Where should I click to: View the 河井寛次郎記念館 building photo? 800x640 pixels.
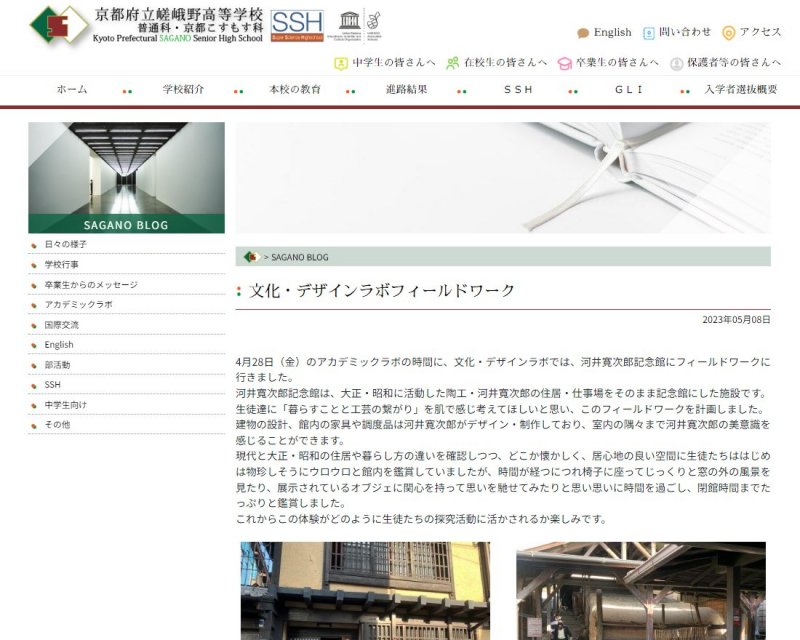pos(365,590)
